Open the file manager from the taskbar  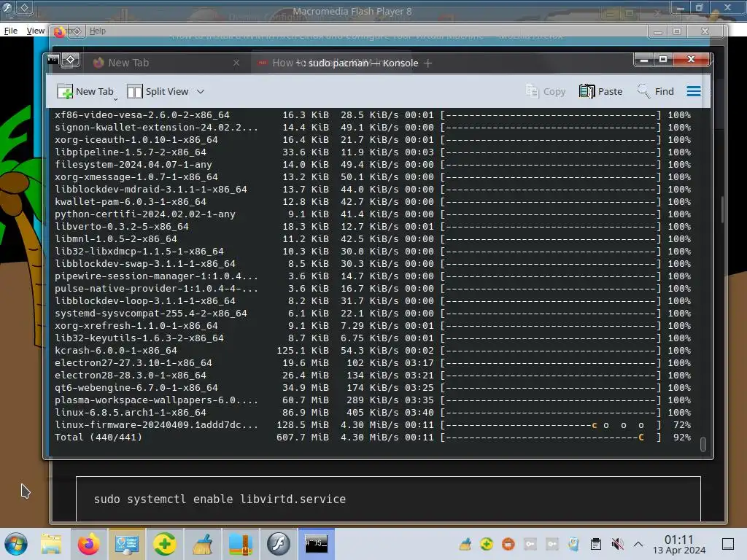(51, 544)
